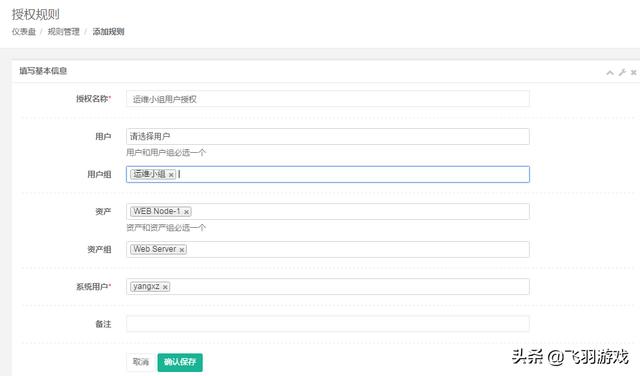Click the 备注 field label
This screenshot has width=640, height=376.
pyautogui.click(x=103, y=324)
